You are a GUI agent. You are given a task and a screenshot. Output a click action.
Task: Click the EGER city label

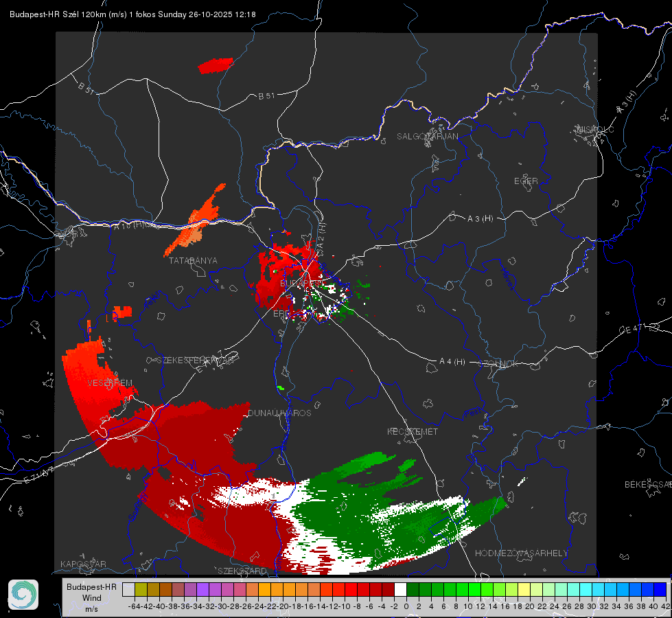click(x=526, y=181)
